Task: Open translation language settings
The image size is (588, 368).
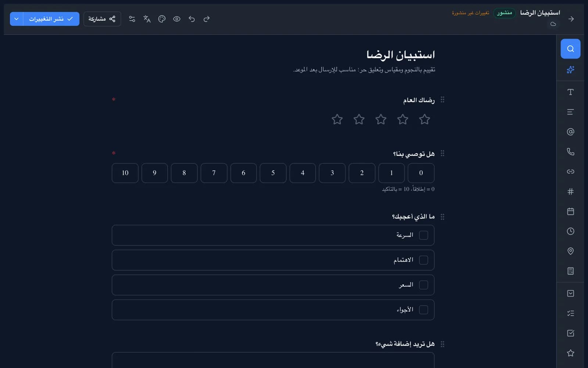Action: (147, 19)
